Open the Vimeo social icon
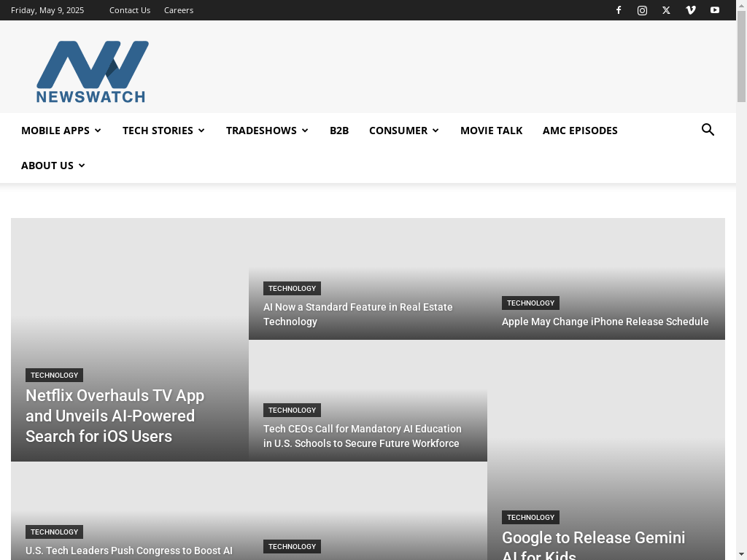 [x=690, y=10]
